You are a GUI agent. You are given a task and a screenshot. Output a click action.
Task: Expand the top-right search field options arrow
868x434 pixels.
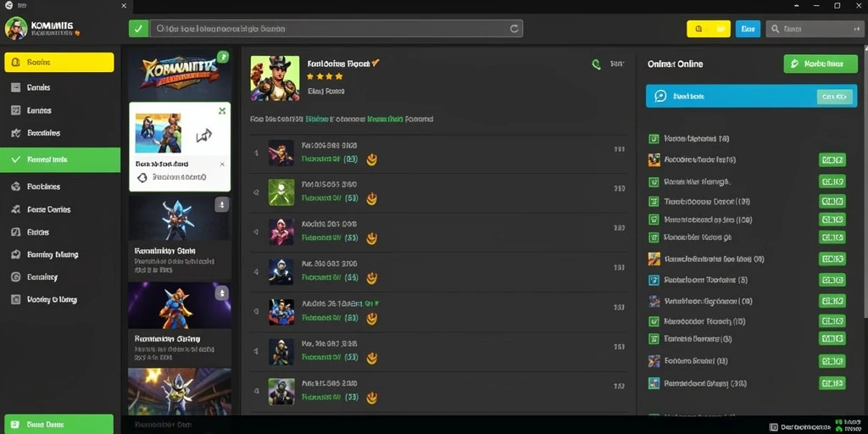pyautogui.click(x=857, y=29)
